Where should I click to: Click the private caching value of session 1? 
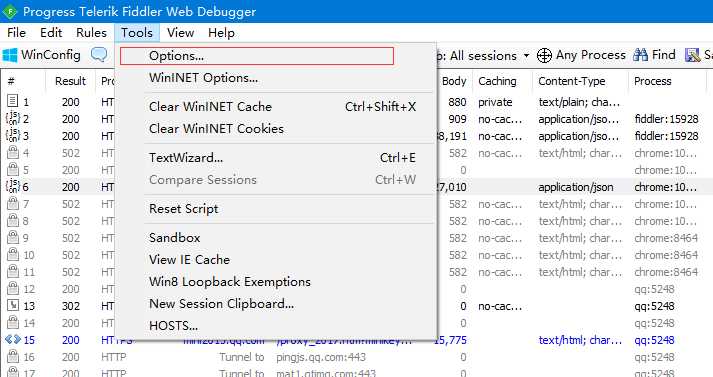(495, 102)
